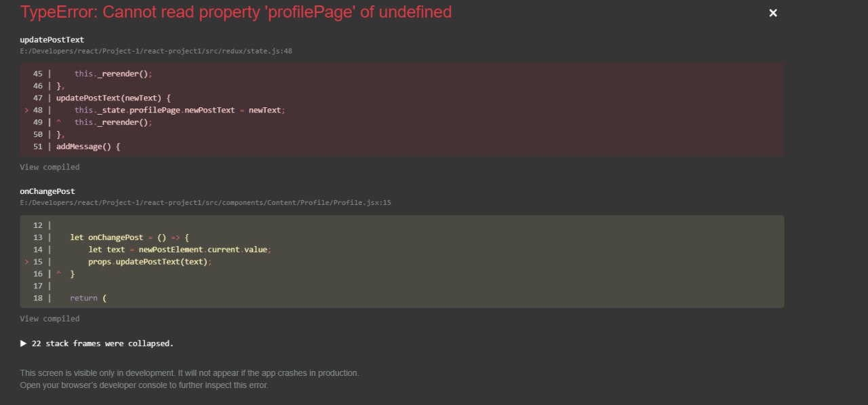This screenshot has height=405, width=868.
Task: Click View compiled under the updatePostText frame
Action: pyautogui.click(x=50, y=167)
